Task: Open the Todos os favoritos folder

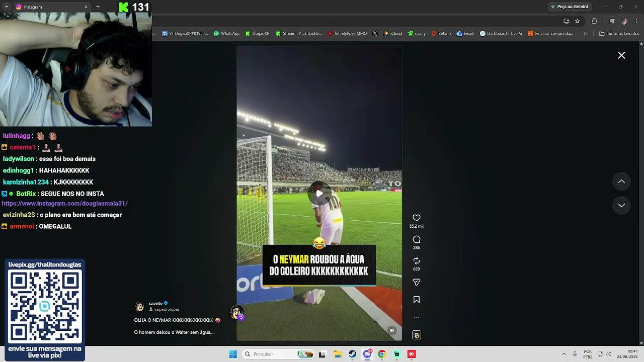Action: click(619, 34)
